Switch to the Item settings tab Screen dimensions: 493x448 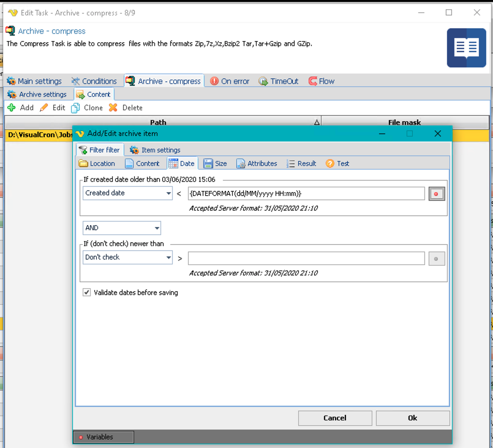[155, 150]
